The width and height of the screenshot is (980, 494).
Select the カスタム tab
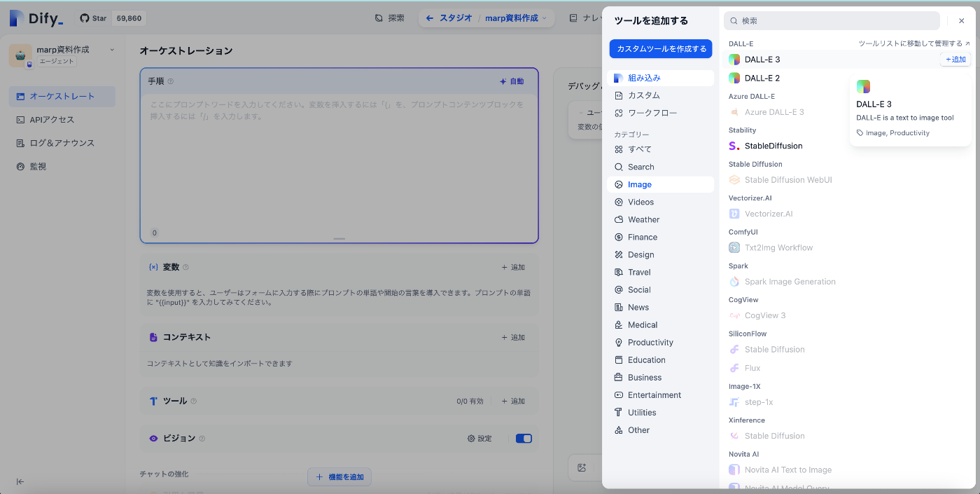pos(660,95)
